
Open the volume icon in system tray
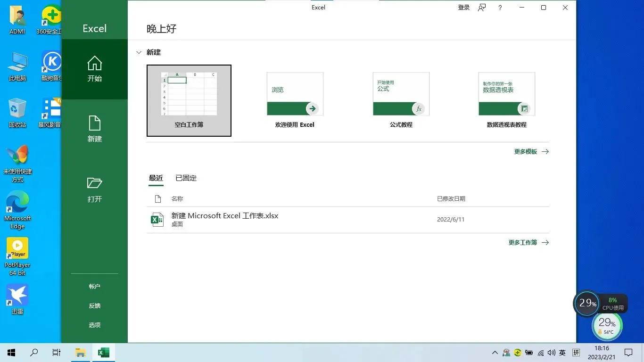pos(551,352)
